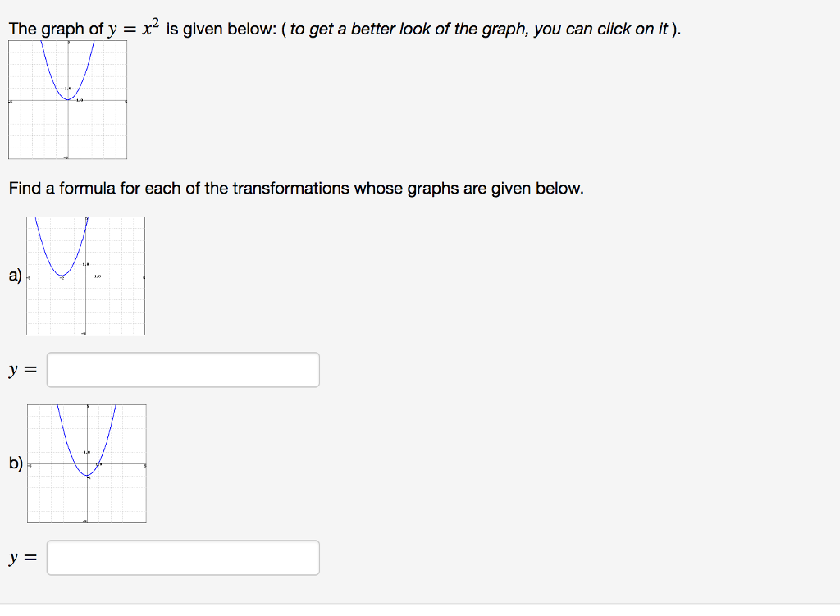Click the origin of axes in graph b)
Image resolution: width=840 pixels, height=616 pixels.
point(87,464)
